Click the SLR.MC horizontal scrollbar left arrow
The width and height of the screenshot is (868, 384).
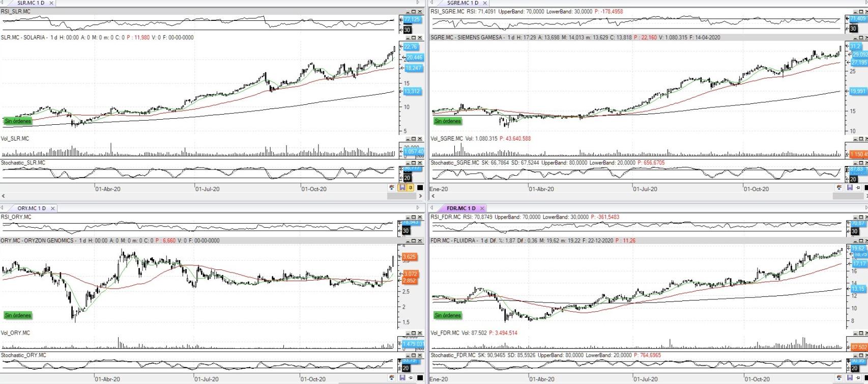point(4,196)
